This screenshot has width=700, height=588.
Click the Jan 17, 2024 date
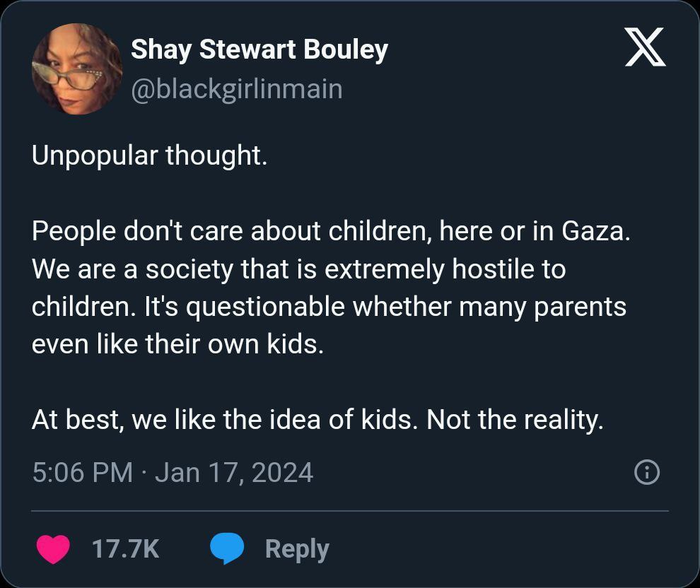tap(233, 472)
